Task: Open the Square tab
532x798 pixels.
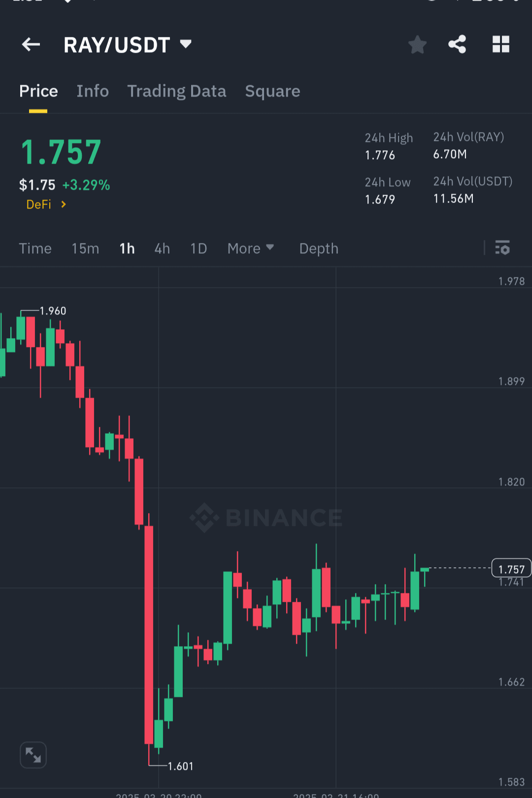Action: [272, 91]
